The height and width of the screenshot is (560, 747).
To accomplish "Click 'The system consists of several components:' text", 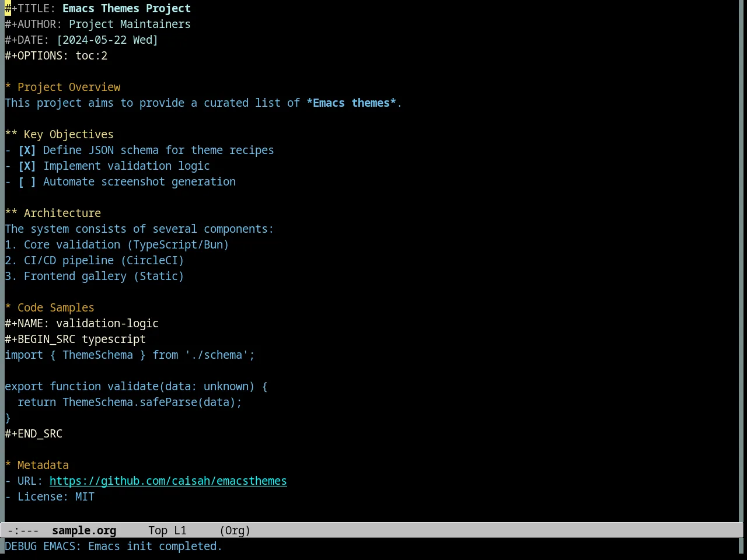I will coord(139,229).
